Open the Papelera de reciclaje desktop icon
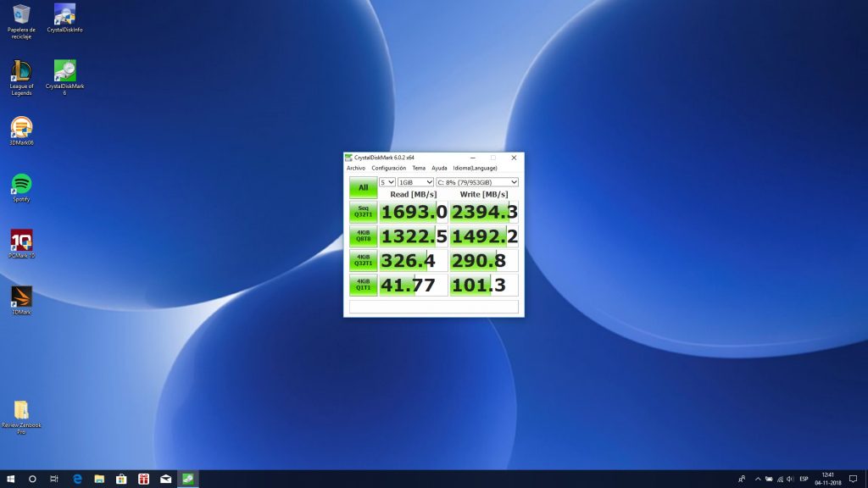The width and height of the screenshot is (868, 488). (21, 21)
